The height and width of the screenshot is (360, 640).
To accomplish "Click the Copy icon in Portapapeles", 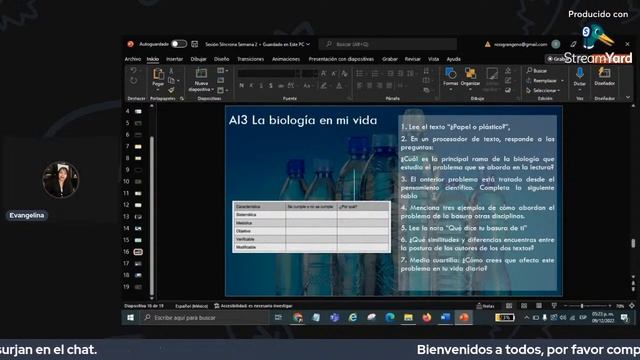I will pyautogui.click(x=171, y=80).
